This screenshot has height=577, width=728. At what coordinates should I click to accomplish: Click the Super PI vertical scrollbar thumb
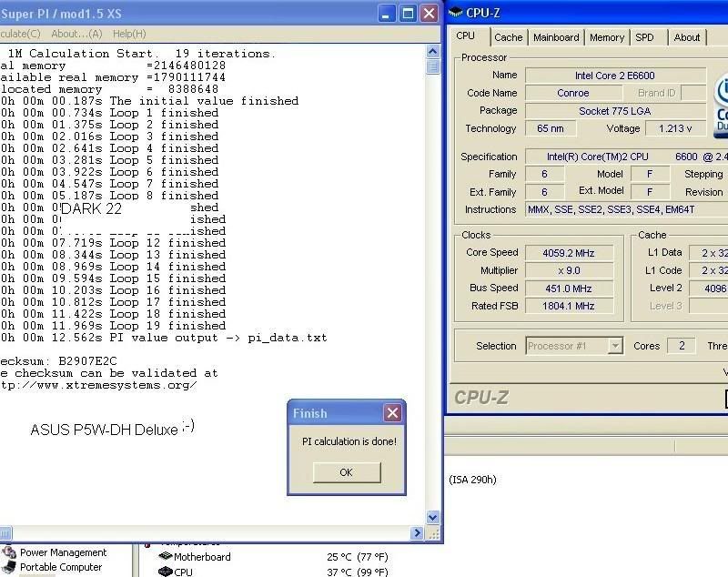pos(433,66)
